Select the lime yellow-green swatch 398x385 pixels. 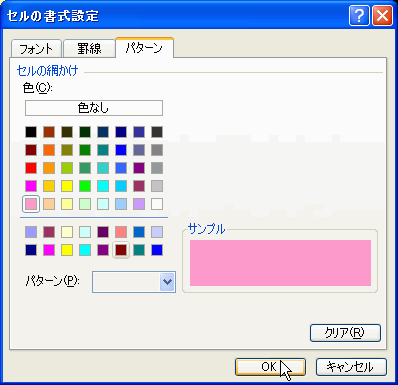pos(67,168)
